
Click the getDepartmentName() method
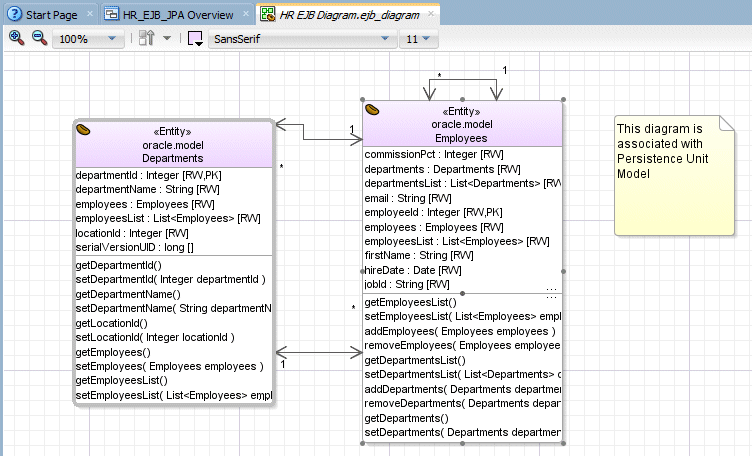coord(128,294)
